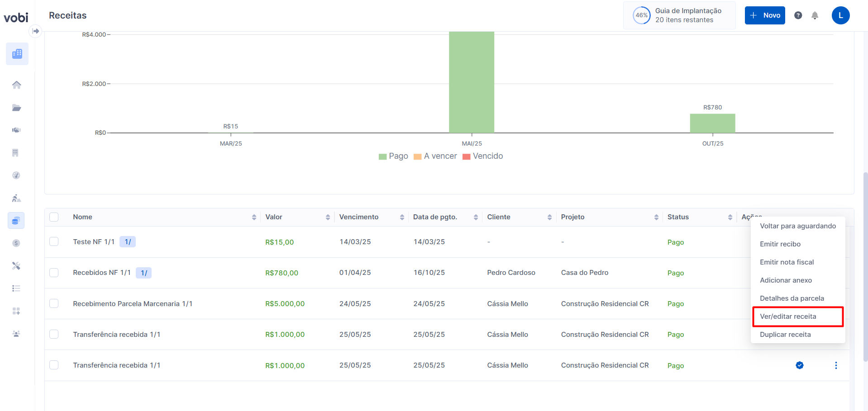Choose Ver/editar receita from the menu
The width and height of the screenshot is (868, 411).
coord(788,317)
